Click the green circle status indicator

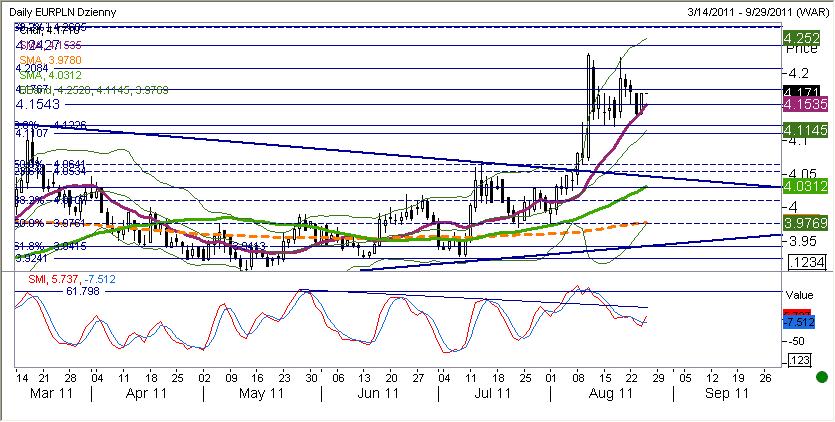point(822,377)
